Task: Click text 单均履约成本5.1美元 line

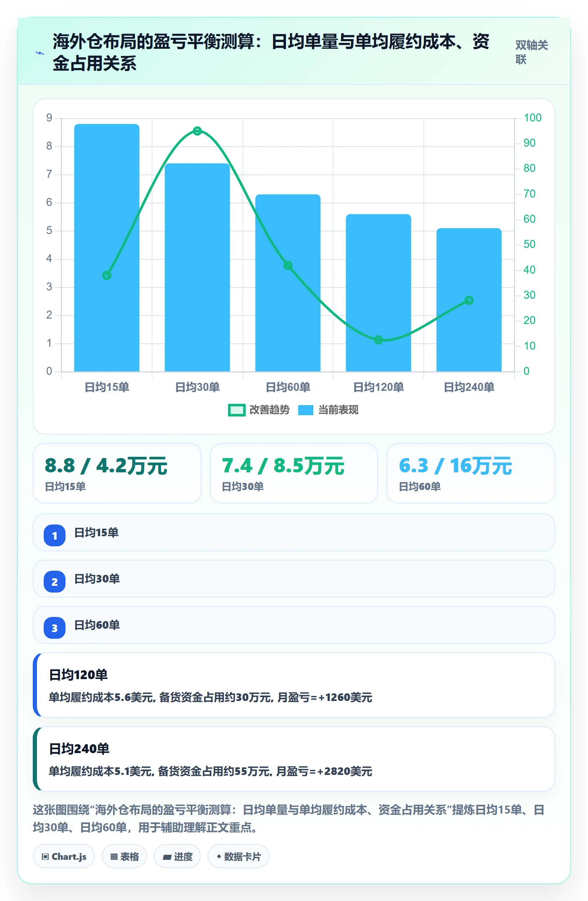Action: tap(210, 771)
